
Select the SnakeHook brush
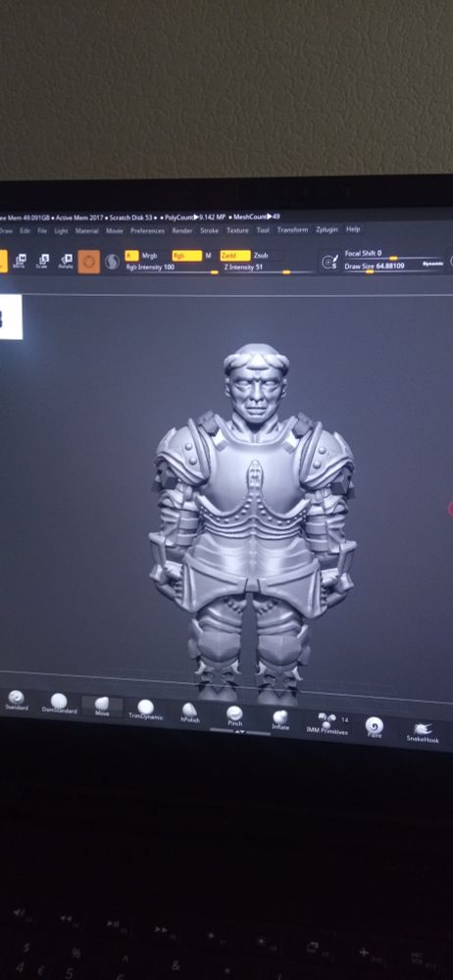(423, 732)
